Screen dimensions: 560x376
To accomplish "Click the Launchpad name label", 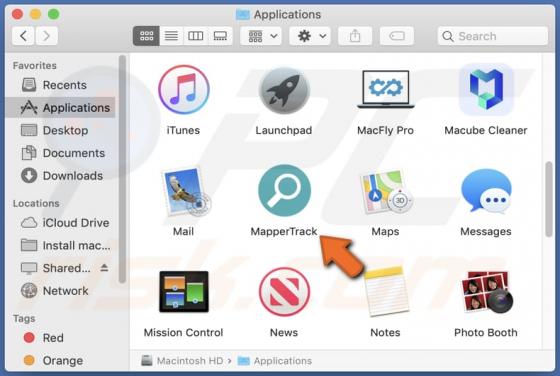I will click(284, 130).
